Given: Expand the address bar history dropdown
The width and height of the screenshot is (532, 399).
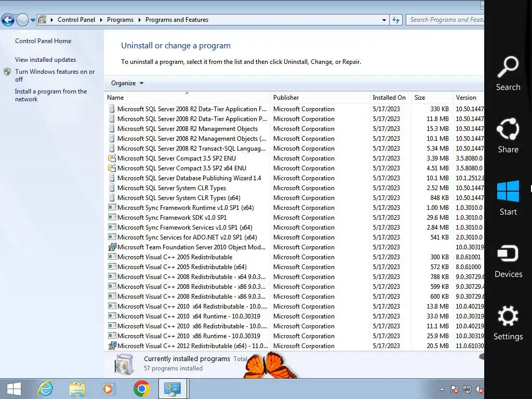Looking at the screenshot, I should (384, 20).
